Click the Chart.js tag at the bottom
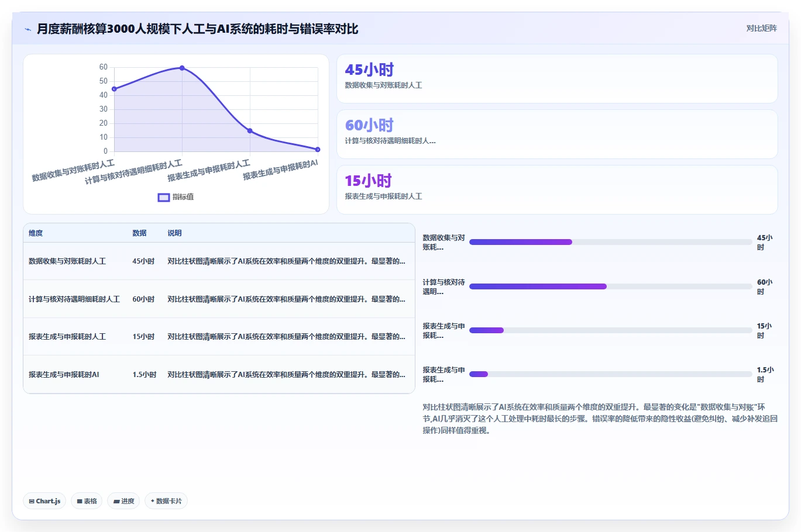 (x=44, y=501)
